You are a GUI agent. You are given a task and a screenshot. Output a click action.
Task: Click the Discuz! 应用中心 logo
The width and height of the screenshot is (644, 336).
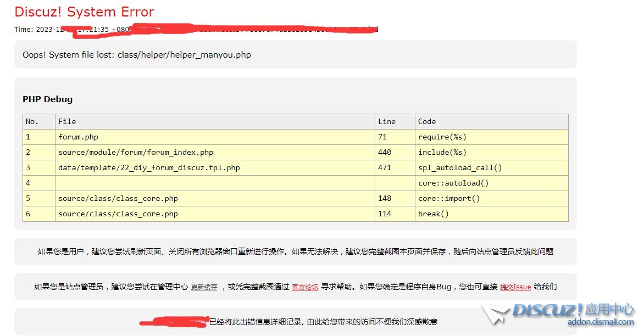point(573,310)
